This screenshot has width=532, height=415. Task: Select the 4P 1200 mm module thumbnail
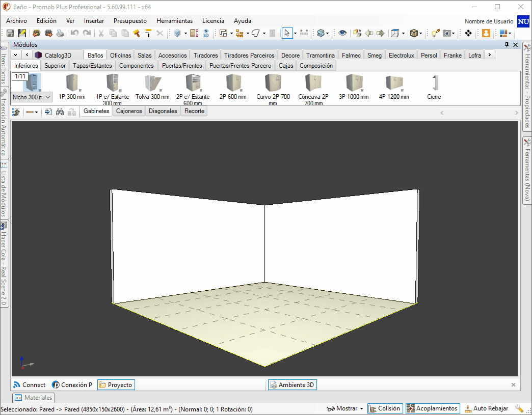pyautogui.click(x=394, y=87)
